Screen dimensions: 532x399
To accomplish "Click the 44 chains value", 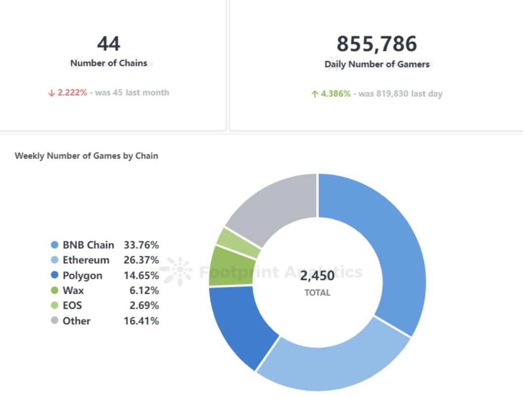I will (108, 43).
